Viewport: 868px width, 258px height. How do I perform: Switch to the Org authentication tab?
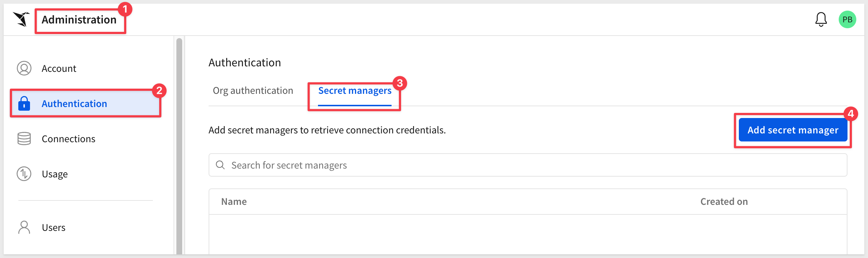(253, 91)
